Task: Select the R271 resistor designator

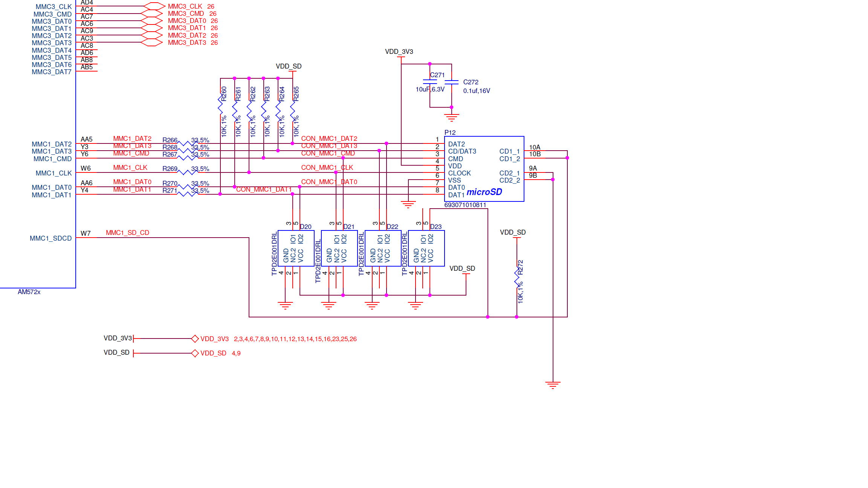Action: [170, 191]
